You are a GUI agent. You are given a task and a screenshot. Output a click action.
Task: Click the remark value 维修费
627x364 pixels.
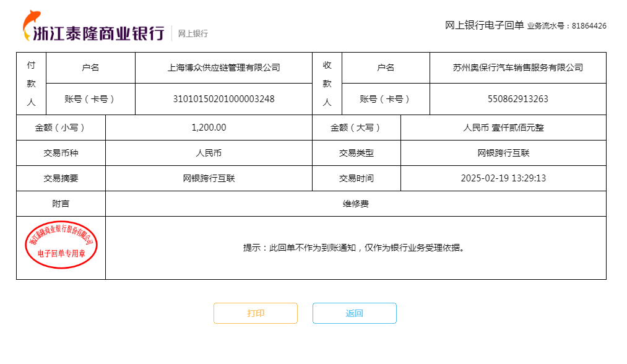tap(356, 204)
